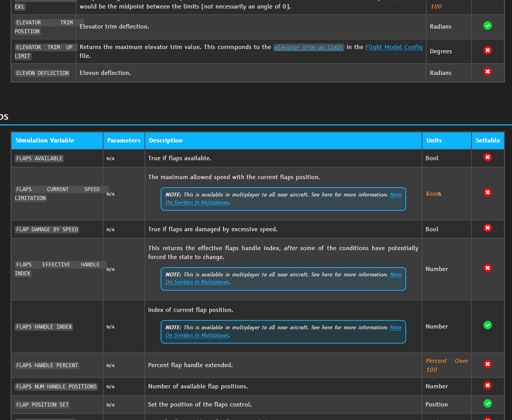This screenshot has width=512, height=420.
Task: Open the elevator_trim_up_limit link
Action: [309, 47]
